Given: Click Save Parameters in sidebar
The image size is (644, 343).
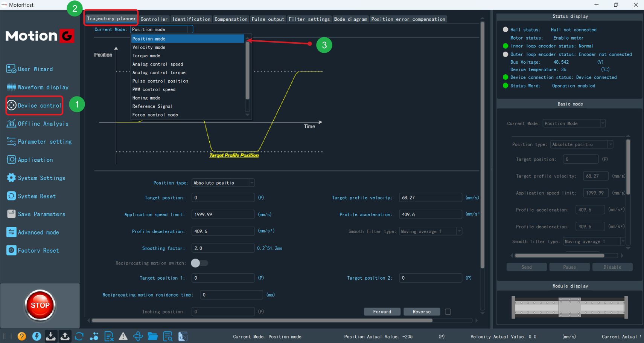Looking at the screenshot, I should coord(36,214).
